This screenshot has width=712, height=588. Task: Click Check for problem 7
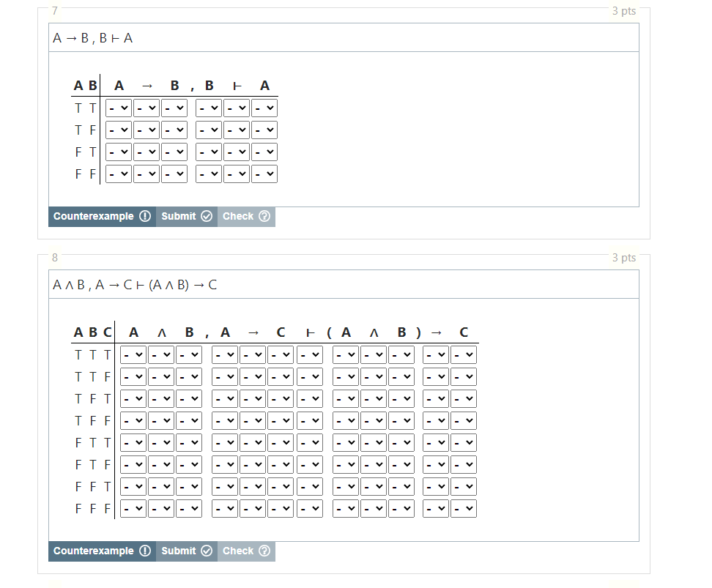(x=240, y=216)
